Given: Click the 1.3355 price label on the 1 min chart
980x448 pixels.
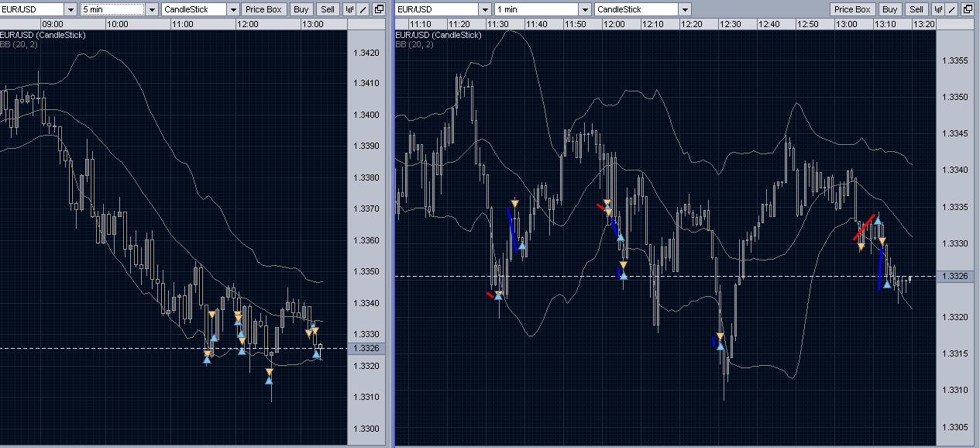Looking at the screenshot, I should click(956, 60).
